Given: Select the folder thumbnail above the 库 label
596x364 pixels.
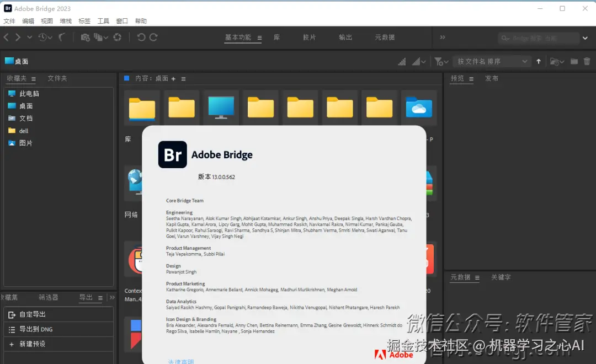Looking at the screenshot, I should 142,108.
